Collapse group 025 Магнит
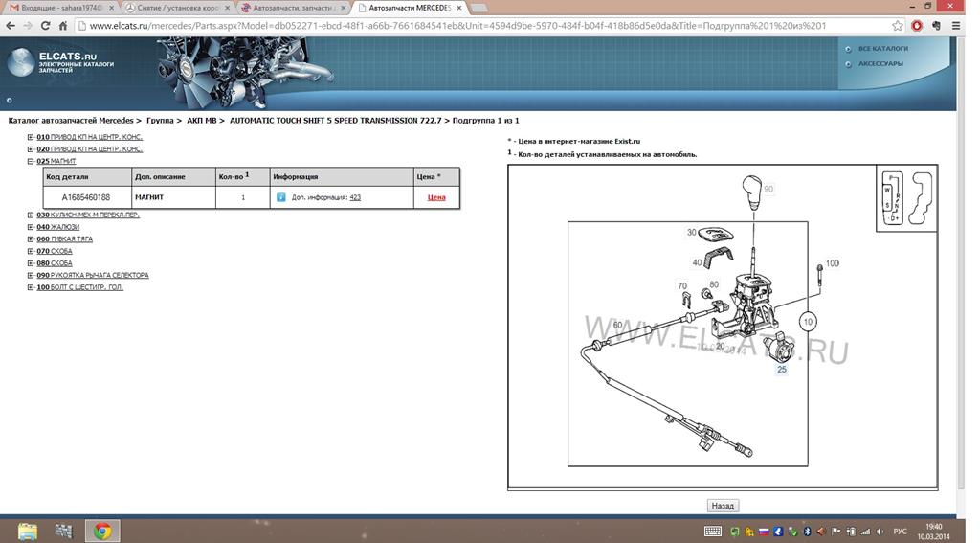Image resolution: width=980 pixels, height=543 pixels. 30,162
